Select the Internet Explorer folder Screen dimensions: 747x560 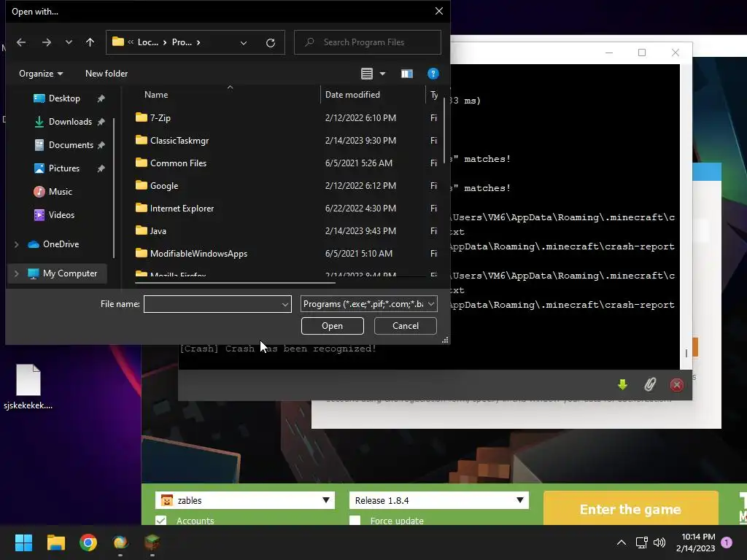[x=182, y=209]
